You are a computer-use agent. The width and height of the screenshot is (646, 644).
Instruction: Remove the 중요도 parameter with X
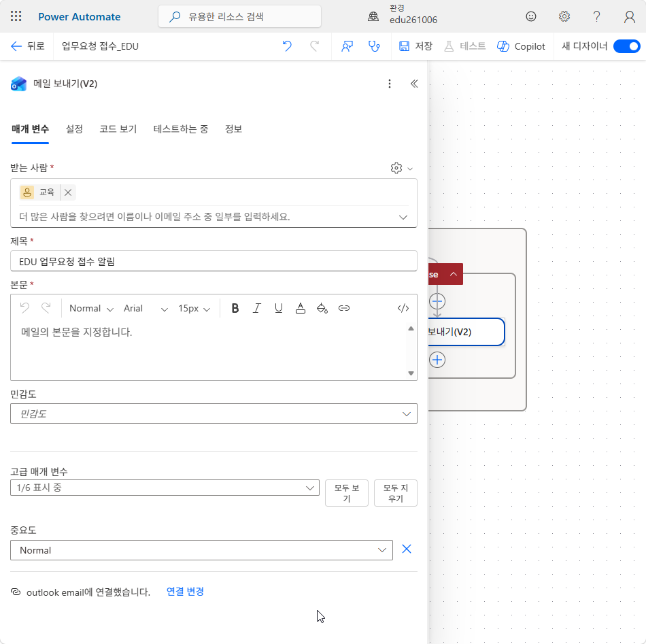[406, 549]
